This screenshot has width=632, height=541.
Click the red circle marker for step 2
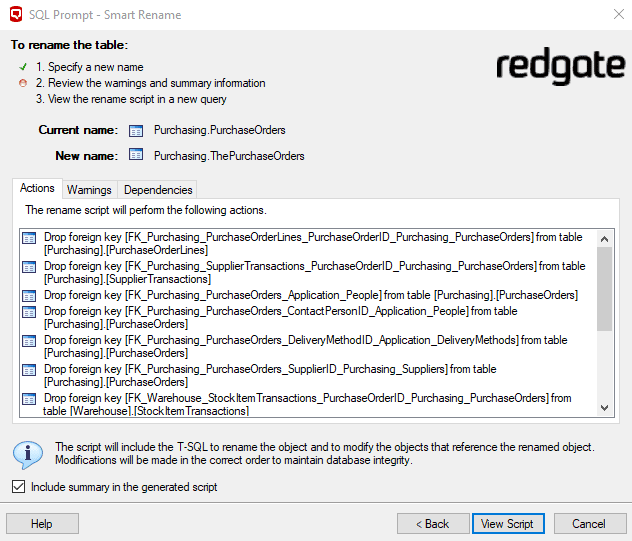coord(23,83)
